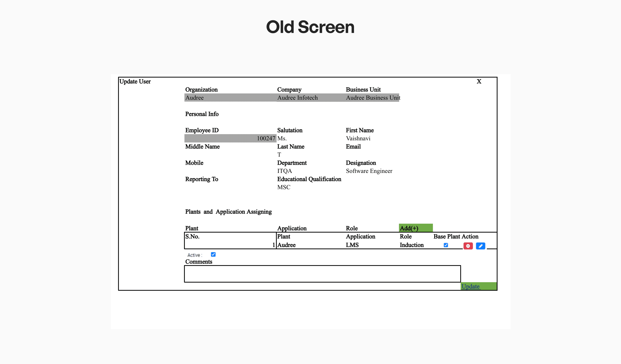Open the Company dropdown showing Audree Infotech
Screen dimensions: 621x364
click(x=310, y=97)
